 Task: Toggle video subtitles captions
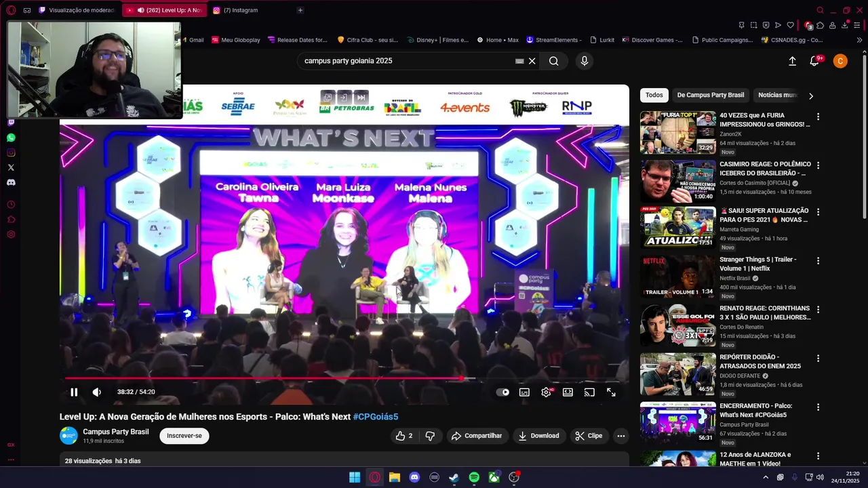point(524,392)
